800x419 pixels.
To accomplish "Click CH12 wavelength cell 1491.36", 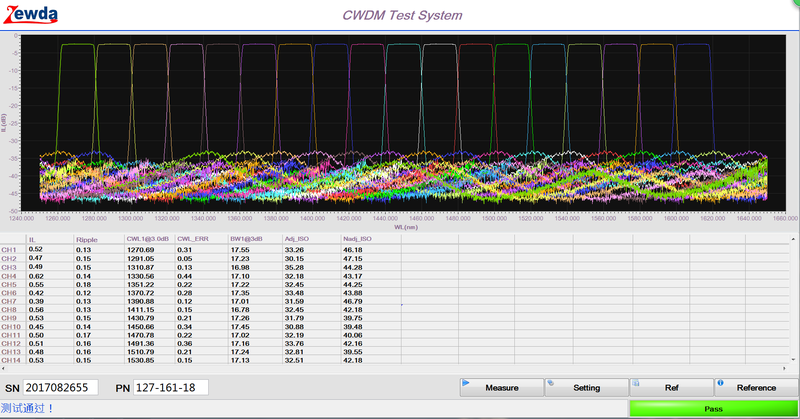I will point(140,343).
